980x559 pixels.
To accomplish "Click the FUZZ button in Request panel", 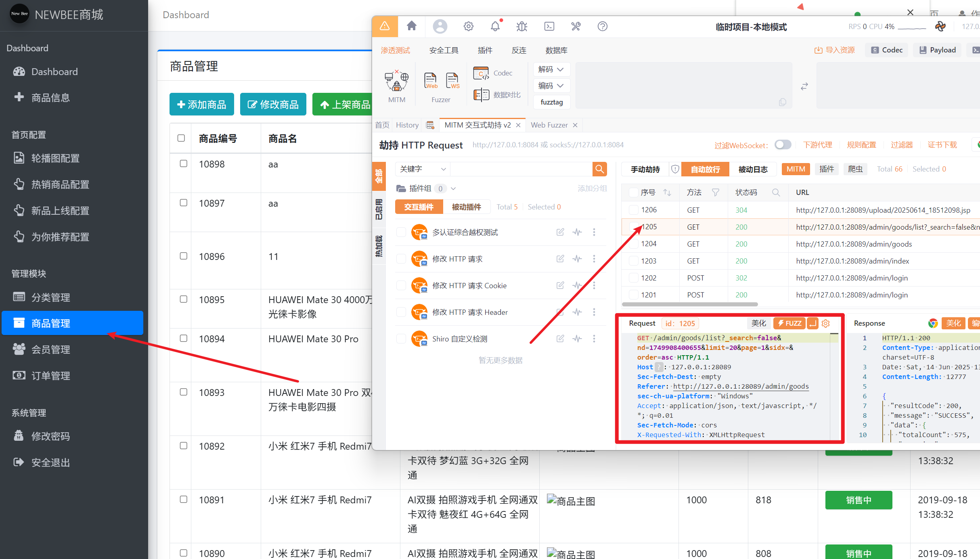I will coord(789,323).
